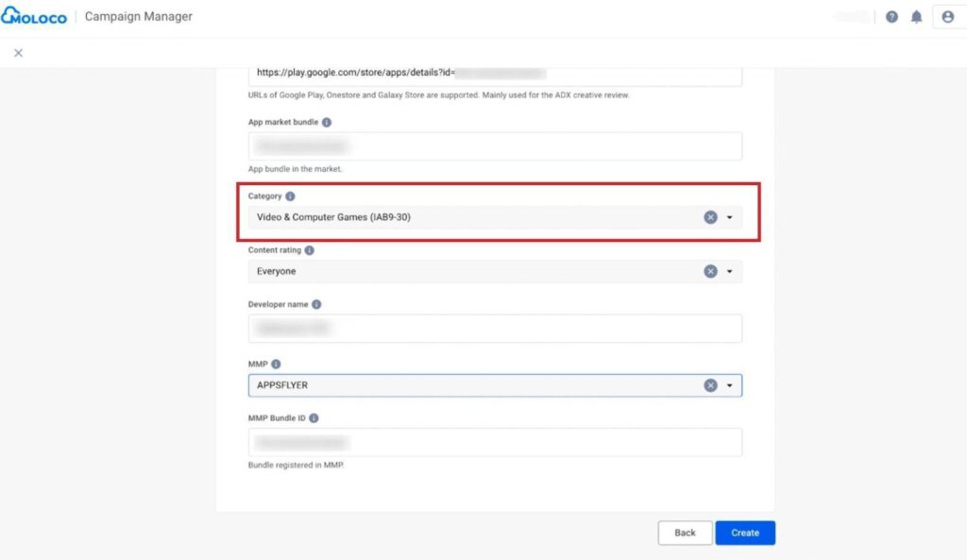The height and width of the screenshot is (560, 967).
Task: Click the Back button
Action: (685, 533)
